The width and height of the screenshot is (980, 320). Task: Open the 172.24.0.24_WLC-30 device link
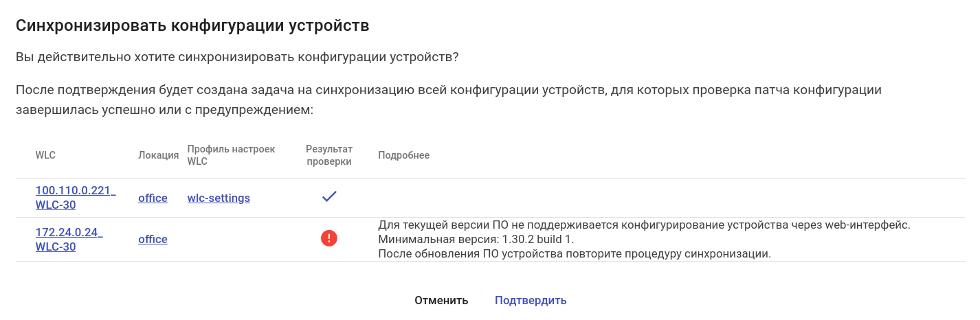point(69,239)
